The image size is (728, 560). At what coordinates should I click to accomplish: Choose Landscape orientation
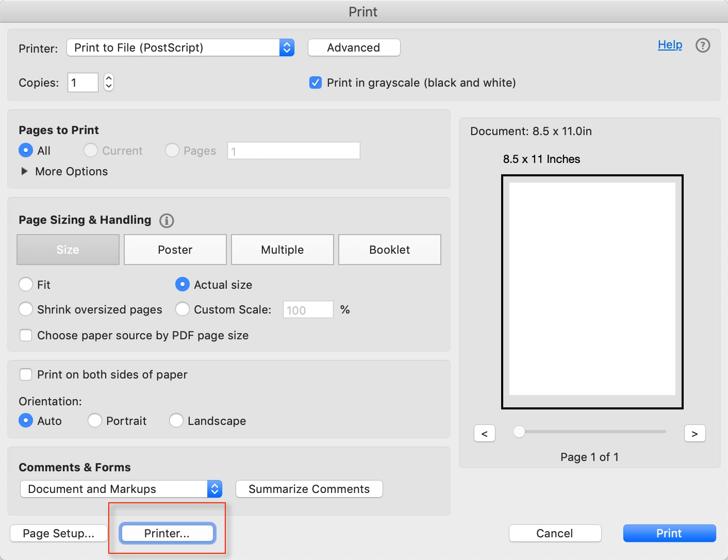coord(176,420)
